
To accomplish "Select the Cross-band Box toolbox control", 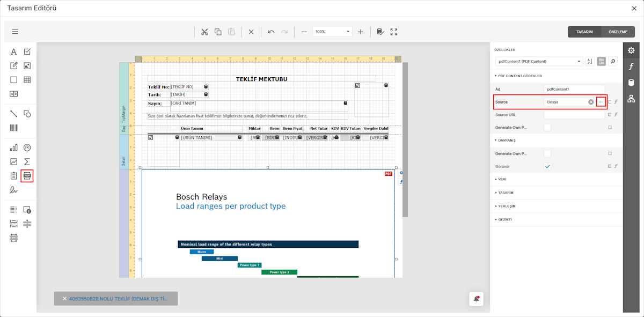I will coord(14,237).
